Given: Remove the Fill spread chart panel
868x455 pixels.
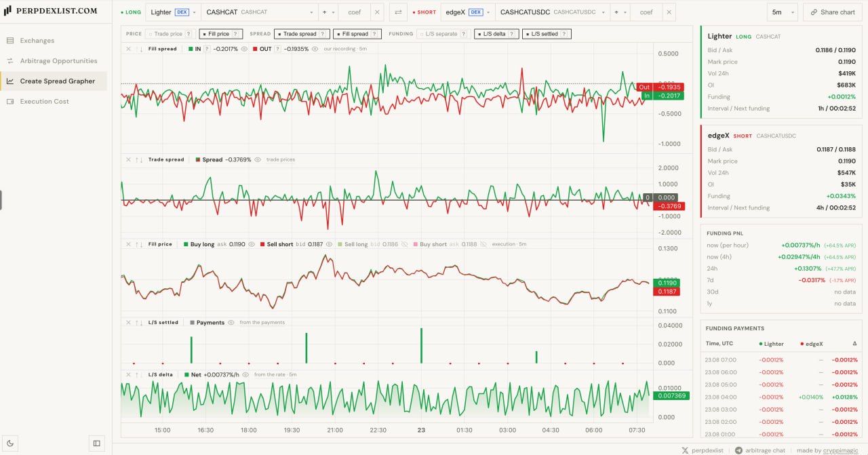Looking at the screenshot, I should click(x=128, y=49).
